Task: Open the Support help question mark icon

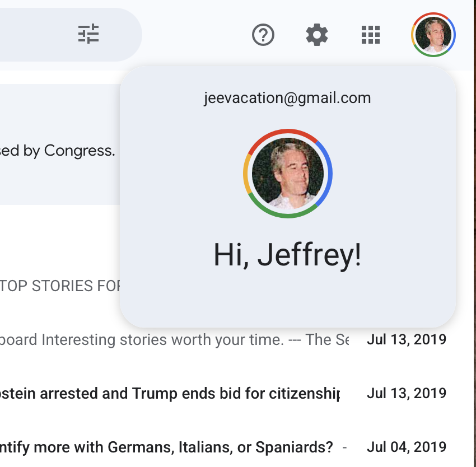Action: (x=263, y=35)
